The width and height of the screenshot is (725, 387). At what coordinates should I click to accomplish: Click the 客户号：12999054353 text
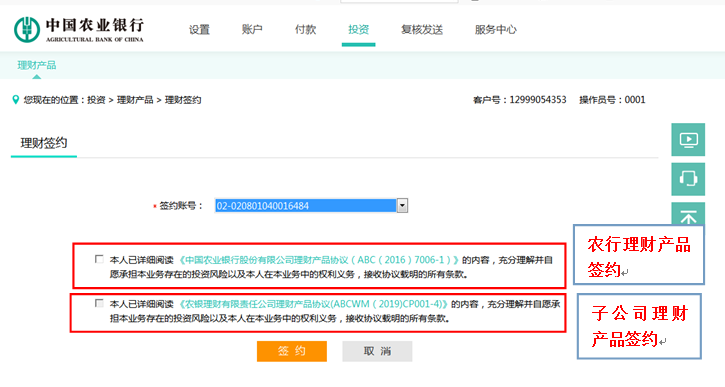[520, 100]
